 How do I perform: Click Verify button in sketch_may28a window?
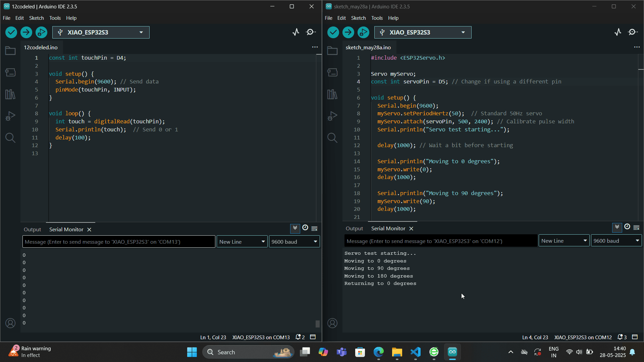pos(333,32)
